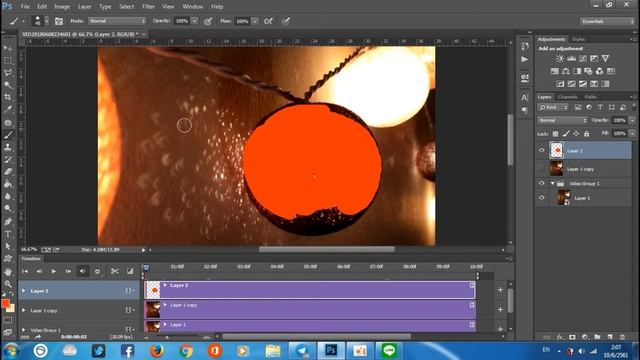Image resolution: width=640 pixels, height=360 pixels.
Task: Expand Layer 2 track in Timeline
Action: coord(24,291)
